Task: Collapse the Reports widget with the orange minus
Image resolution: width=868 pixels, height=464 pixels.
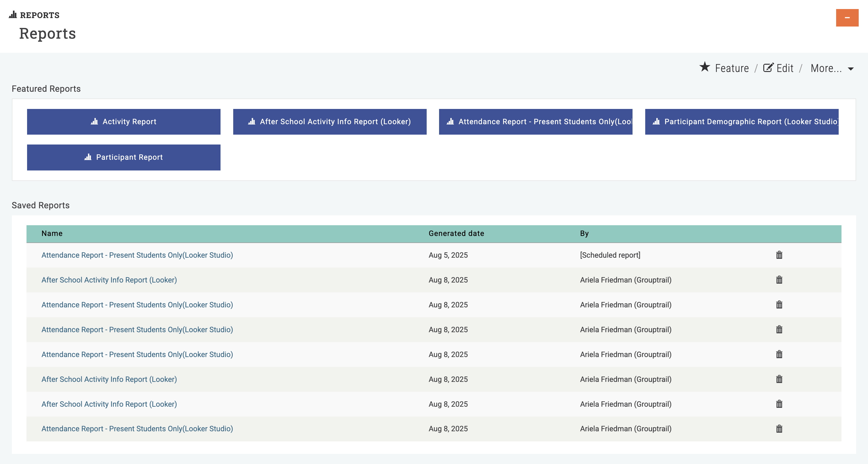Action: (847, 18)
